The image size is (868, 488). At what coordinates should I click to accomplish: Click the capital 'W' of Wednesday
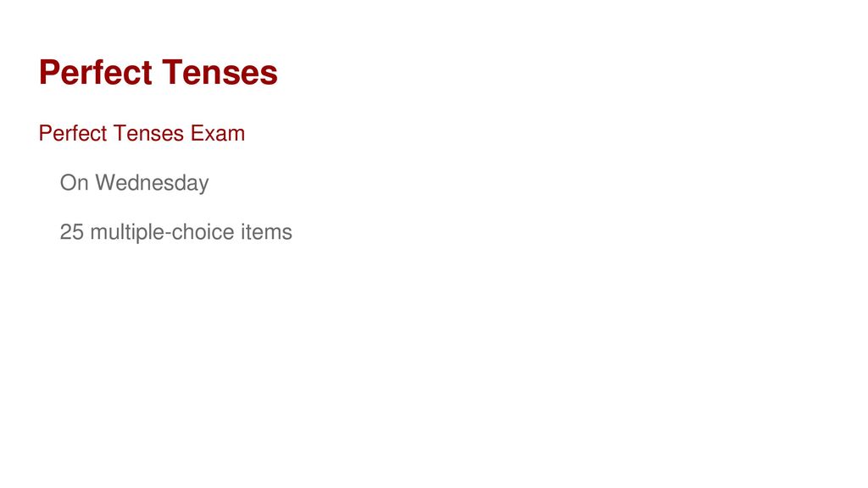click(x=107, y=183)
